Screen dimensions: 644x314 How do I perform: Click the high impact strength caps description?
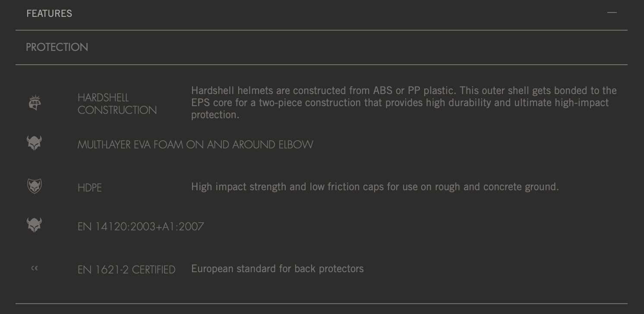click(375, 187)
